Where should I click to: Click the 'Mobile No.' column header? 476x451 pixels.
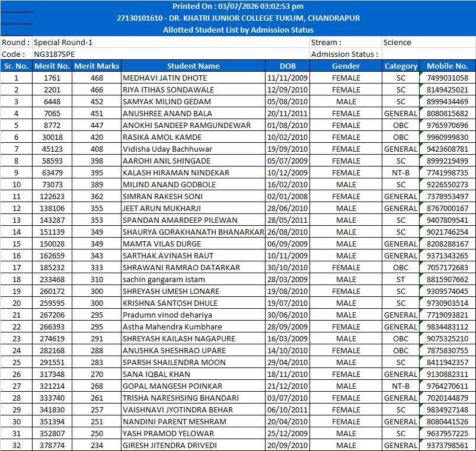pos(448,66)
